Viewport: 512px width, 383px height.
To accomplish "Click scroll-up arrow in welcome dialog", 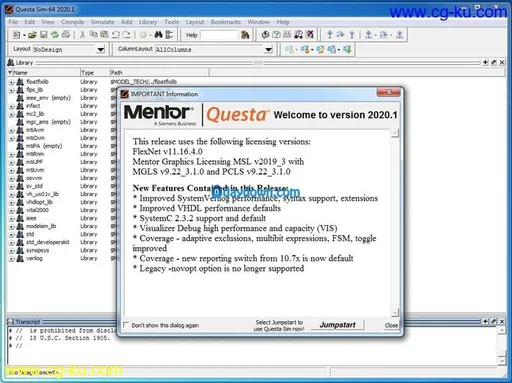I will point(395,133).
